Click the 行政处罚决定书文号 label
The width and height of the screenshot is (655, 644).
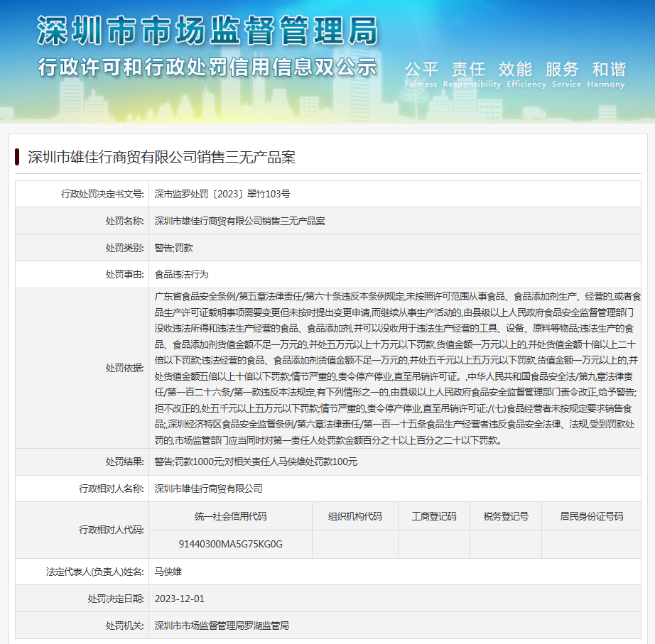pyautogui.click(x=102, y=194)
